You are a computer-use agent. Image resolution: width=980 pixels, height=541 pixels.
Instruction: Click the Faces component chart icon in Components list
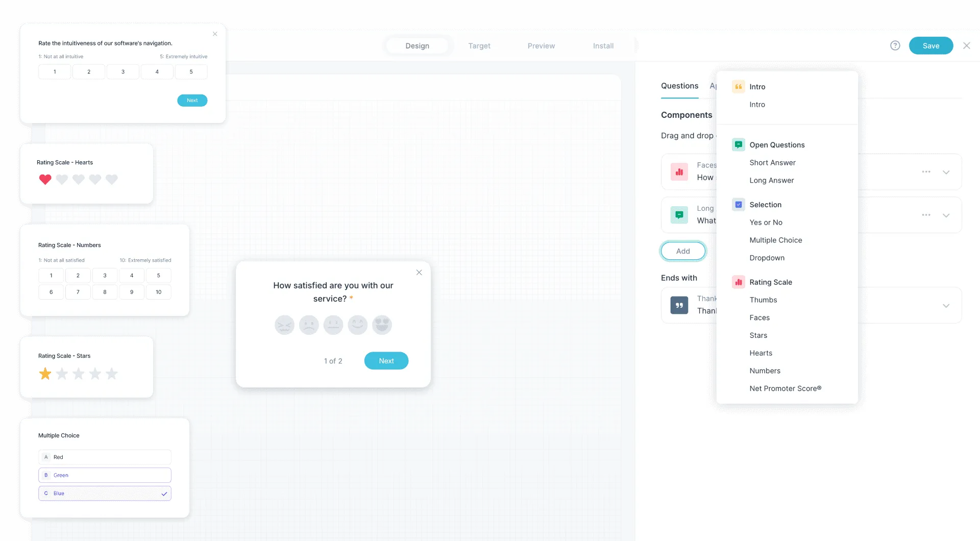coord(679,171)
